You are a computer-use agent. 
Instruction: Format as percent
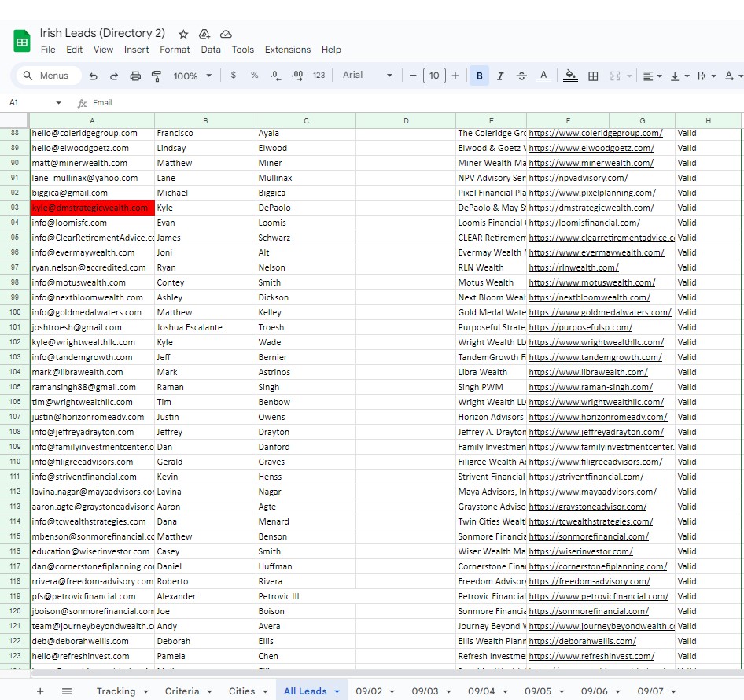click(254, 75)
